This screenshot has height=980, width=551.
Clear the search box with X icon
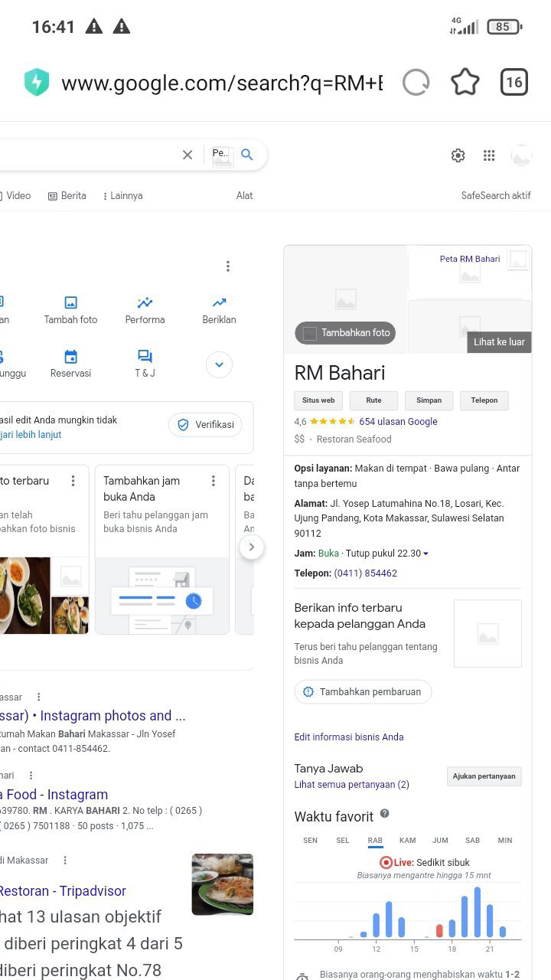187,155
